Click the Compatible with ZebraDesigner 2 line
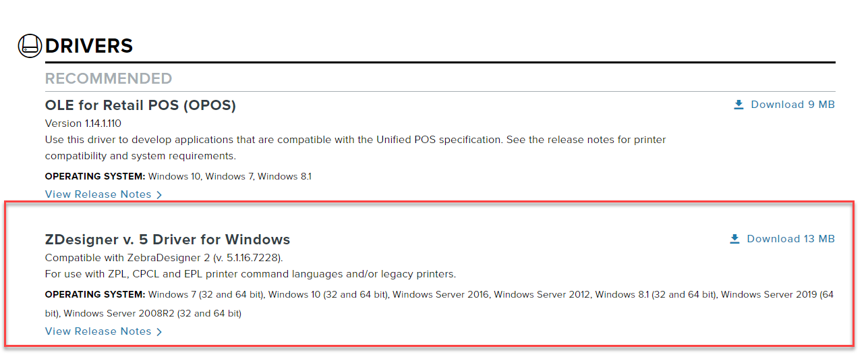Viewport: 868px width, 355px height. (164, 258)
